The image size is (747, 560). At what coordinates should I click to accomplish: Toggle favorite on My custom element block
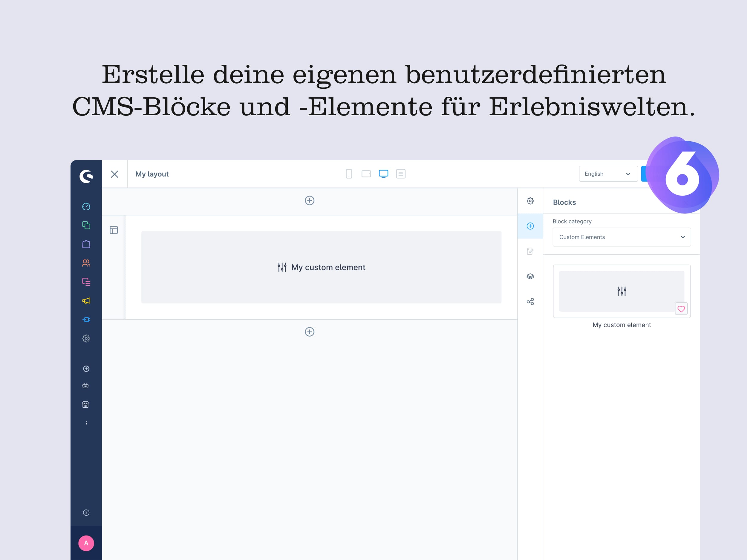(x=681, y=309)
